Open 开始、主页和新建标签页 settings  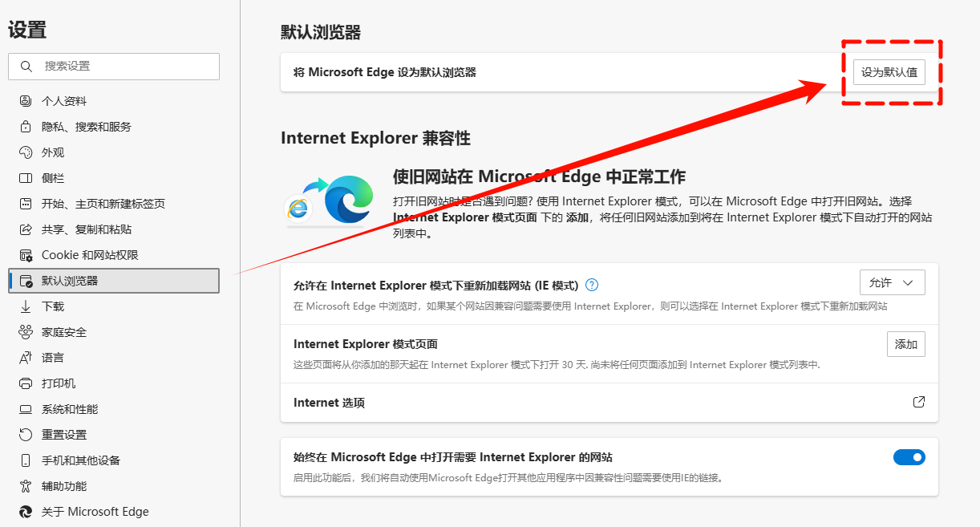[103, 204]
